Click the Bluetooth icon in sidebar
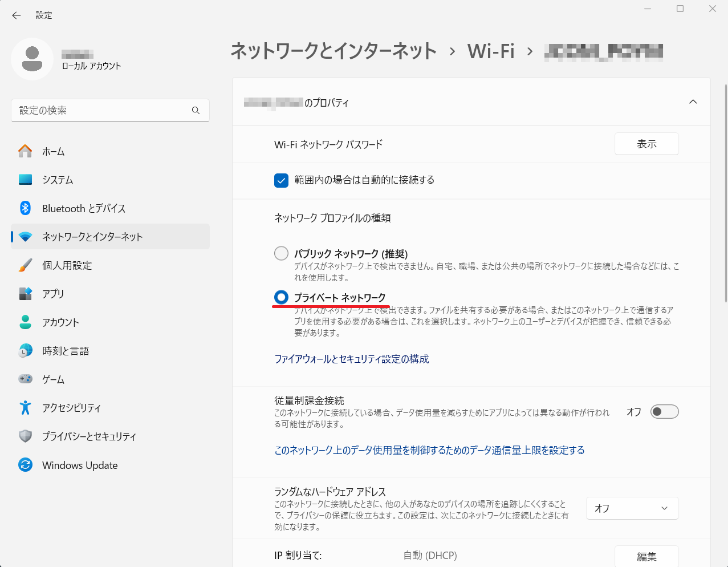Viewport: 728px width, 567px height. click(25, 208)
